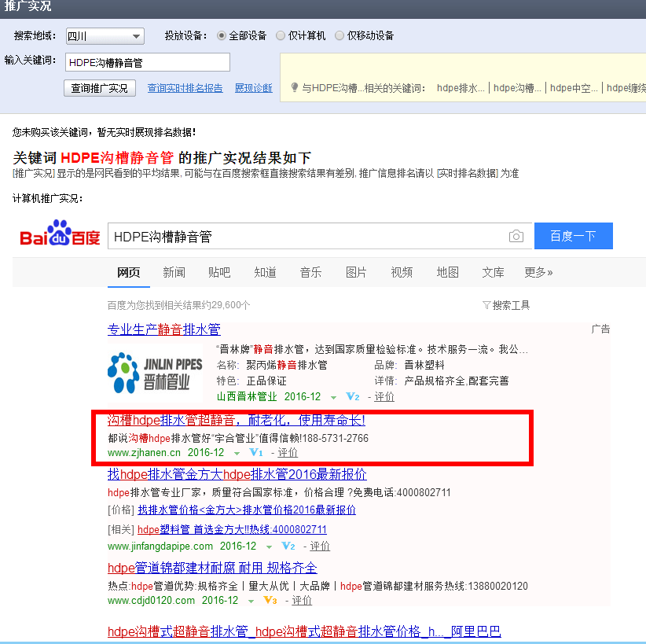Click the 查询推广实况 button
This screenshot has height=644, width=646.
click(x=100, y=88)
